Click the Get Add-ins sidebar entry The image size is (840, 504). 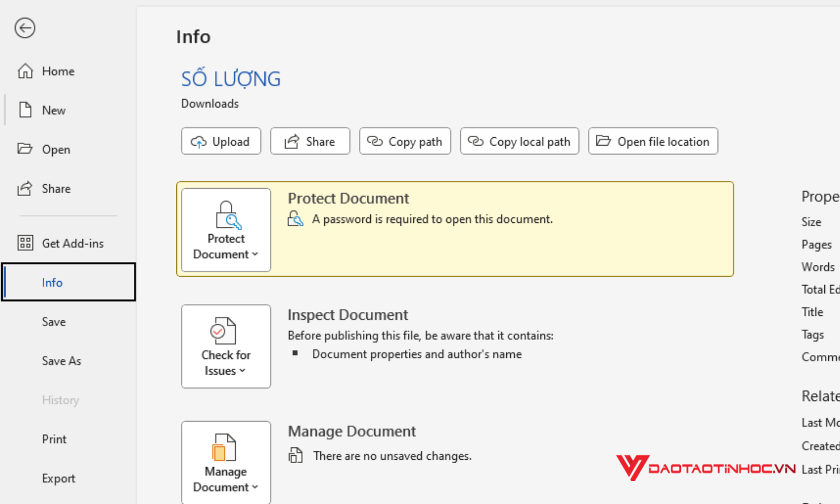tap(73, 243)
